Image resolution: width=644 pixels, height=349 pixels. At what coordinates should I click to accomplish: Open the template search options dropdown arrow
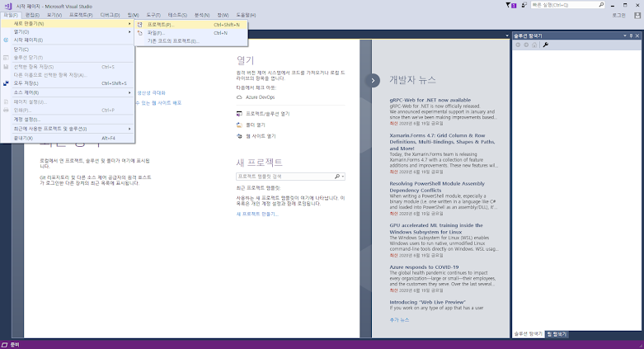pos(343,177)
